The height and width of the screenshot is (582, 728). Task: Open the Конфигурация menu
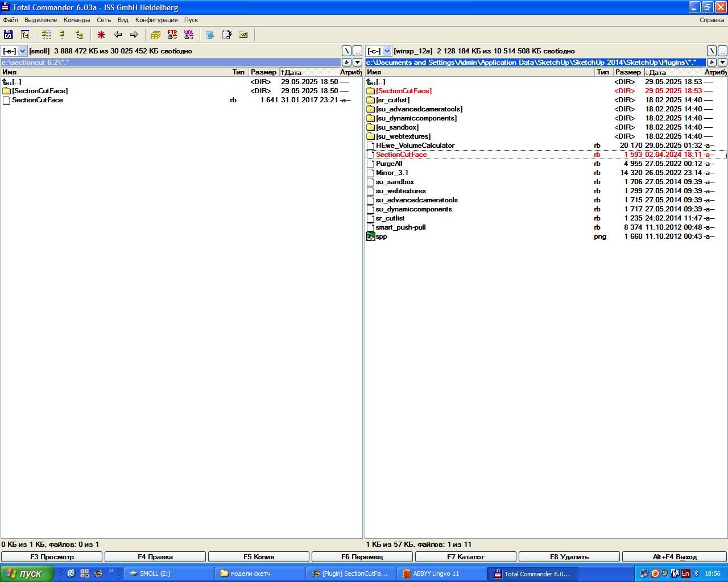tap(156, 20)
